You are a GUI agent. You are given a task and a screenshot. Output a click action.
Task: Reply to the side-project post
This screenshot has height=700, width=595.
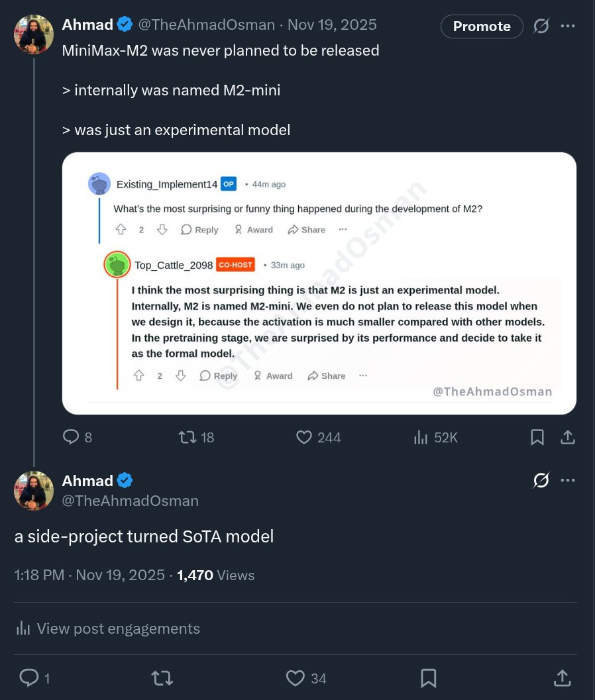click(29, 678)
